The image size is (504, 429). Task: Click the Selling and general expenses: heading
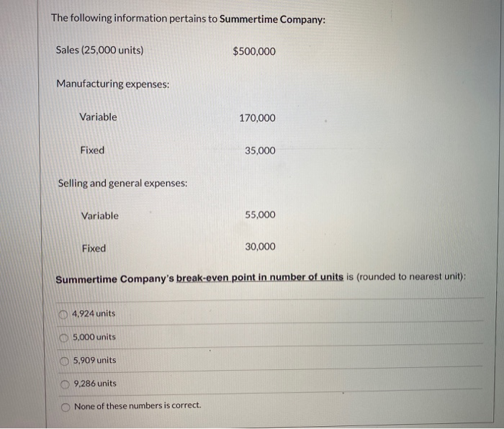click(122, 184)
